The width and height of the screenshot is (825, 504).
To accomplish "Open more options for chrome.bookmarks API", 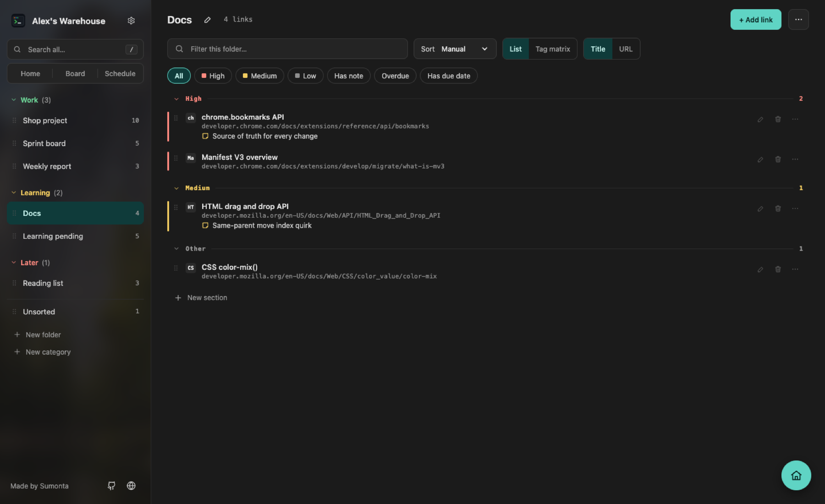I will 795,119.
